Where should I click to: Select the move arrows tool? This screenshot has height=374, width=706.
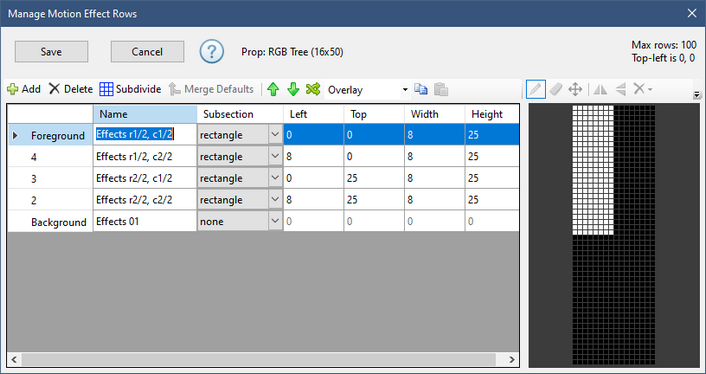coord(575,89)
